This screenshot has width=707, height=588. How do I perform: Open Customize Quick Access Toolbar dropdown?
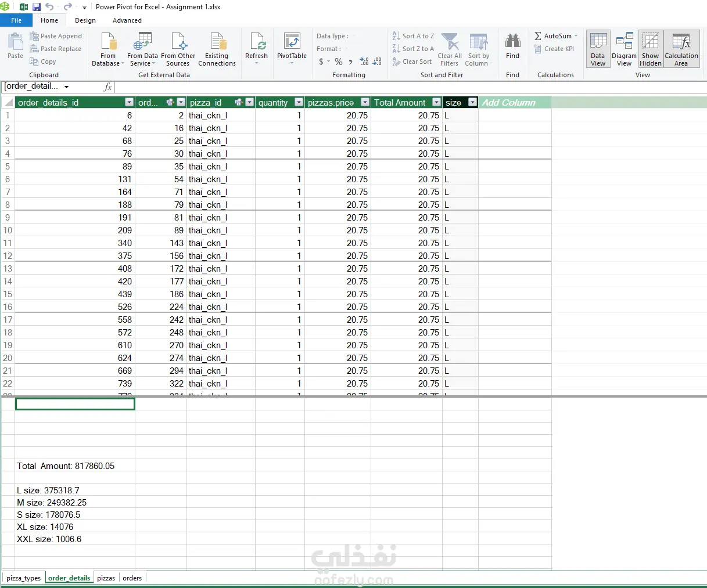(x=84, y=8)
